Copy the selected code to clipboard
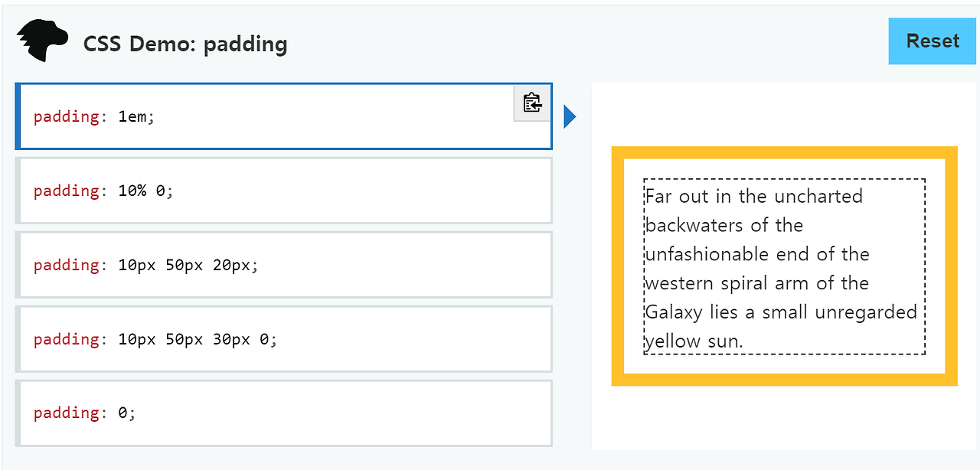This screenshot has height=470, width=980. pos(532,103)
